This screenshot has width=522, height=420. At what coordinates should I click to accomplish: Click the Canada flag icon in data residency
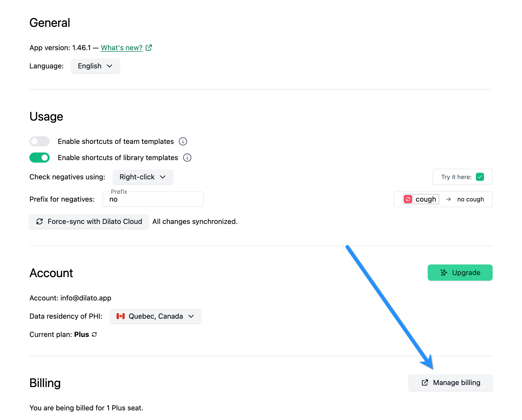click(x=121, y=316)
